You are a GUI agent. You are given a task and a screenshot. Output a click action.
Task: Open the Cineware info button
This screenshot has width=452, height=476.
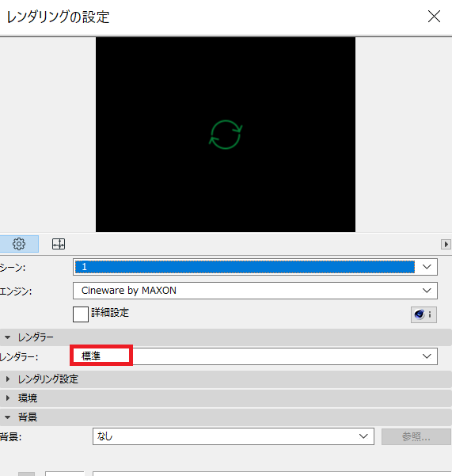coord(424,314)
